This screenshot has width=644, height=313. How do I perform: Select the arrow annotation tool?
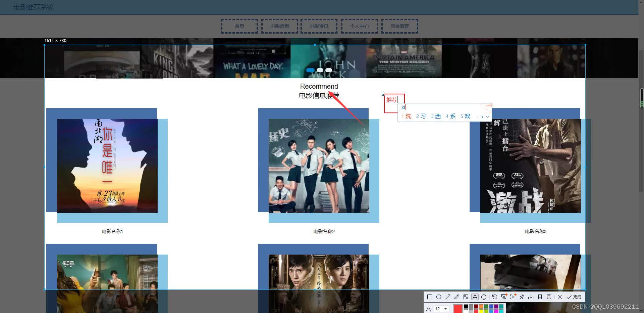pyautogui.click(x=448, y=297)
